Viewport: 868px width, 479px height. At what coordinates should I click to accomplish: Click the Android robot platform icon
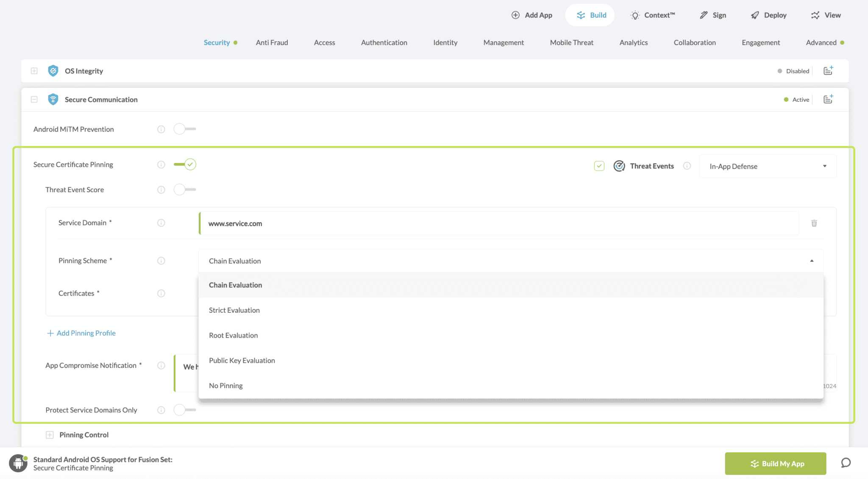pyautogui.click(x=18, y=463)
